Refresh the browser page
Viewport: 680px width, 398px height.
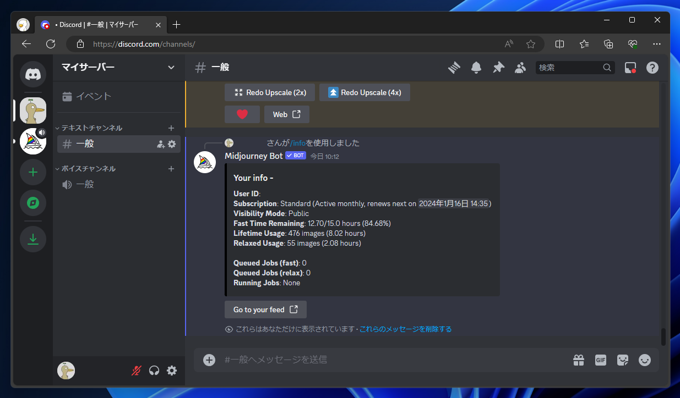(x=51, y=44)
